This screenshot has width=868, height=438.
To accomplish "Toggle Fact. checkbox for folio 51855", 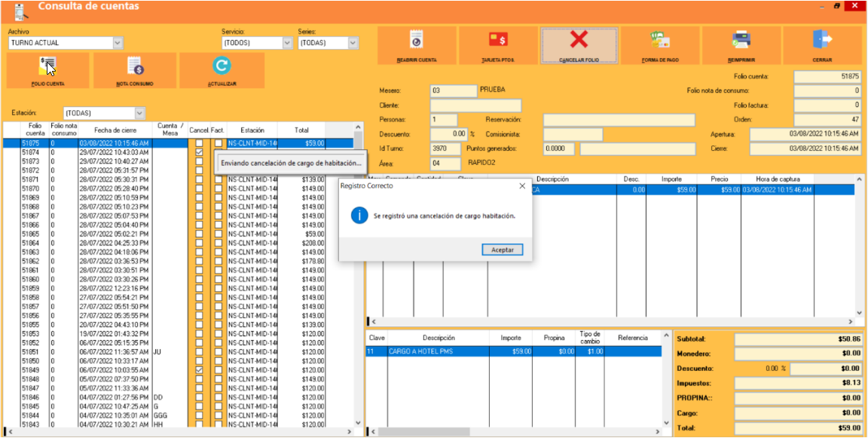I will [219, 324].
